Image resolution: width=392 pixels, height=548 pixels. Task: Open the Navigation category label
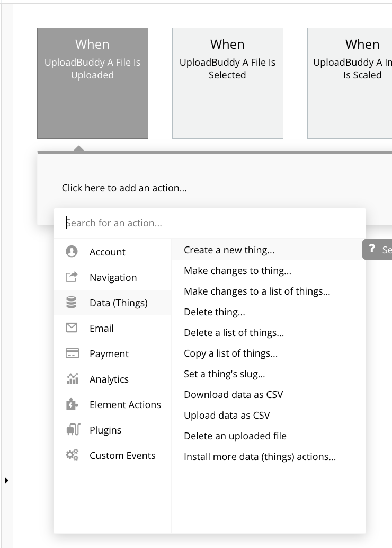113,278
